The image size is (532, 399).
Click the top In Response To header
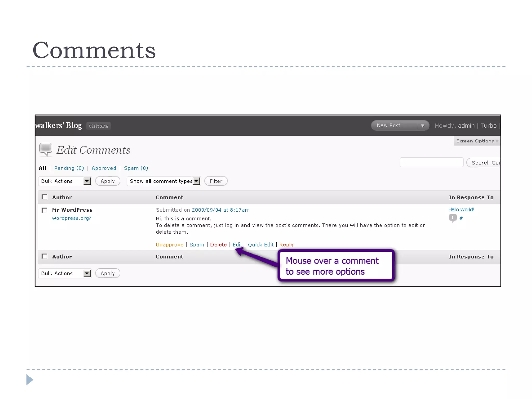471,197
